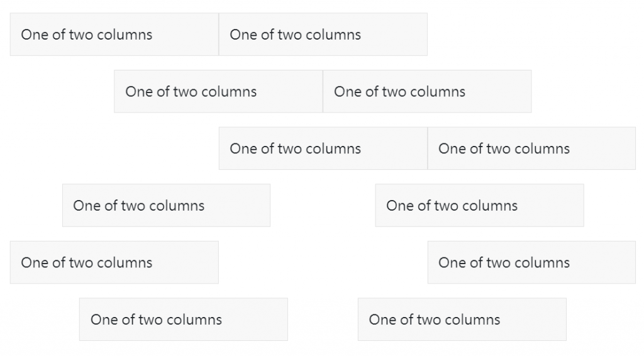The image size is (644, 356).
Task: Click left box in the right-aligned third row
Action: point(323,148)
